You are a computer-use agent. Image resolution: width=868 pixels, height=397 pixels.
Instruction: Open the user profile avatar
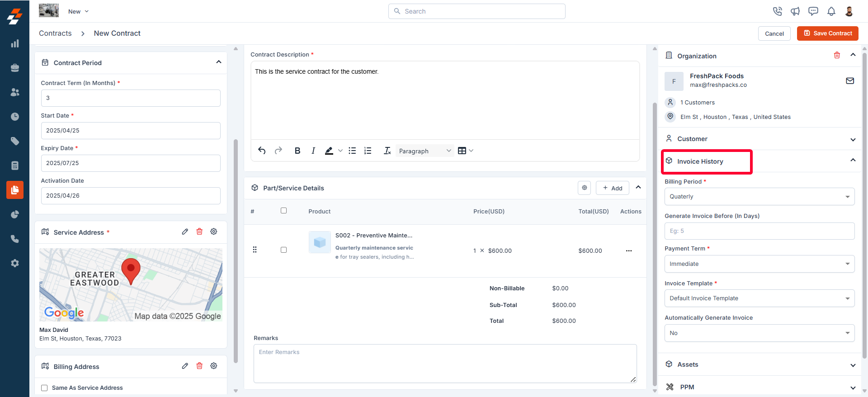[x=849, y=11]
